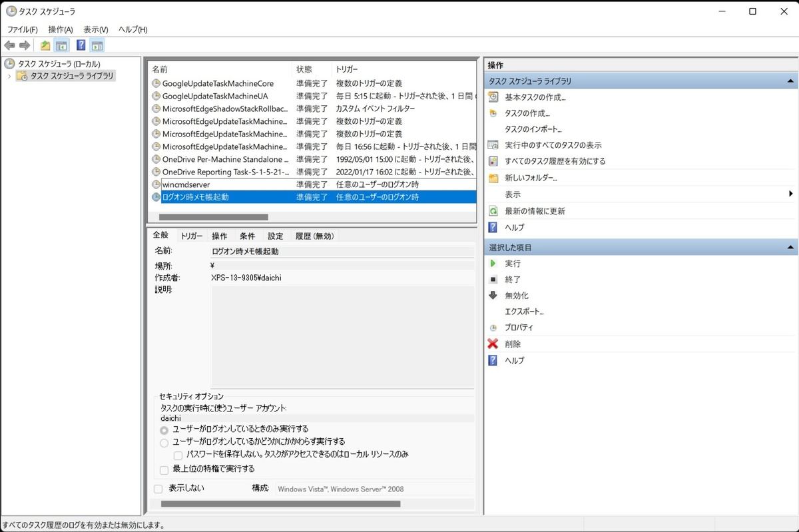Open the 操作(A) menu
The width and height of the screenshot is (799, 532).
click(61, 30)
